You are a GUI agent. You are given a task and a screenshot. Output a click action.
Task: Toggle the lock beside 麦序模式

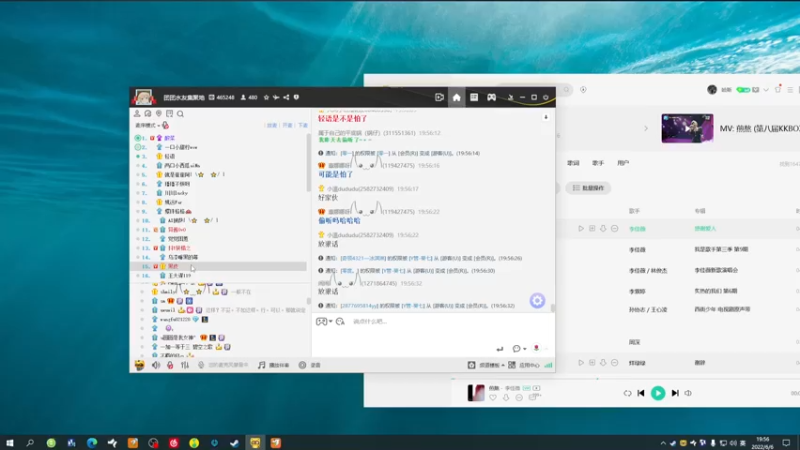click(165, 126)
